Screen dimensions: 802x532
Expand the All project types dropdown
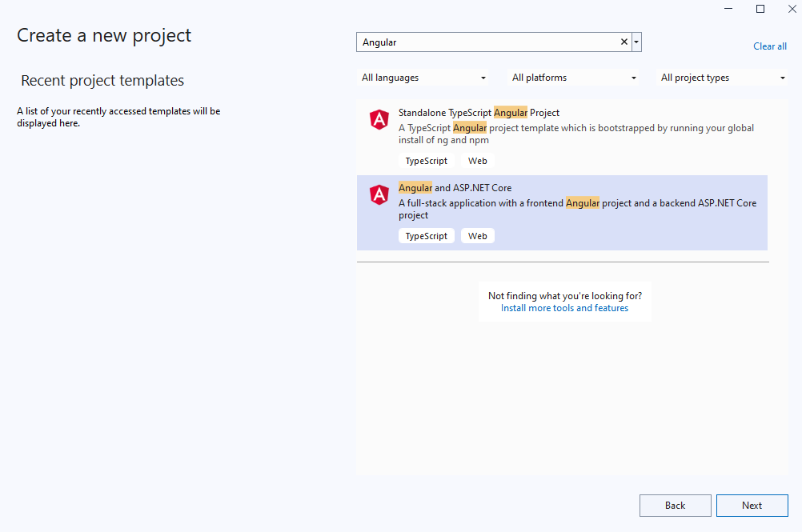click(x=723, y=78)
